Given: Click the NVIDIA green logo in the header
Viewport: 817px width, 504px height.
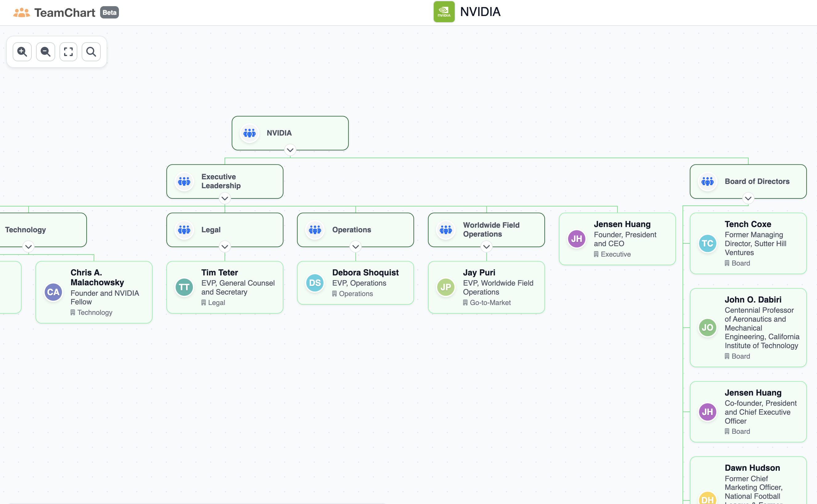Looking at the screenshot, I should pos(444,12).
